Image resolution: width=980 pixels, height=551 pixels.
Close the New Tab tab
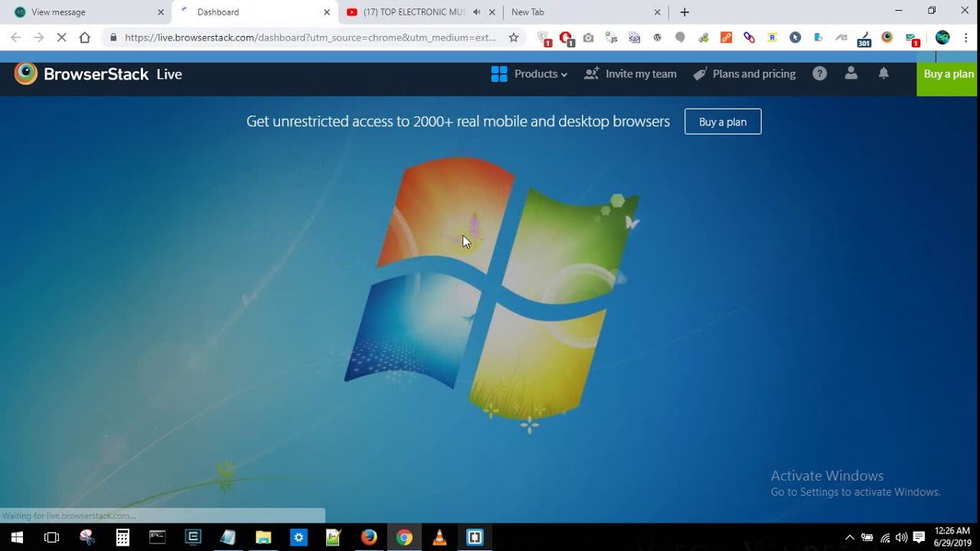click(x=657, y=12)
